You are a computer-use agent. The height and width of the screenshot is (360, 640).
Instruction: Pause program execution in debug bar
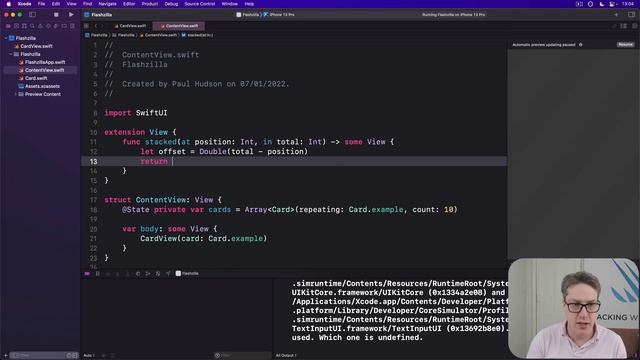tap(98, 273)
